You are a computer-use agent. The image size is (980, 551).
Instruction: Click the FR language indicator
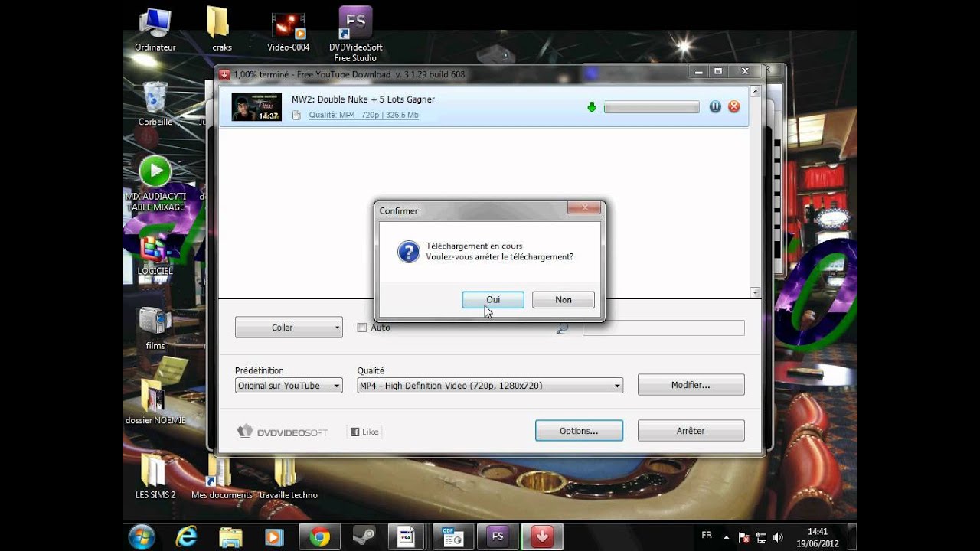[x=707, y=535]
